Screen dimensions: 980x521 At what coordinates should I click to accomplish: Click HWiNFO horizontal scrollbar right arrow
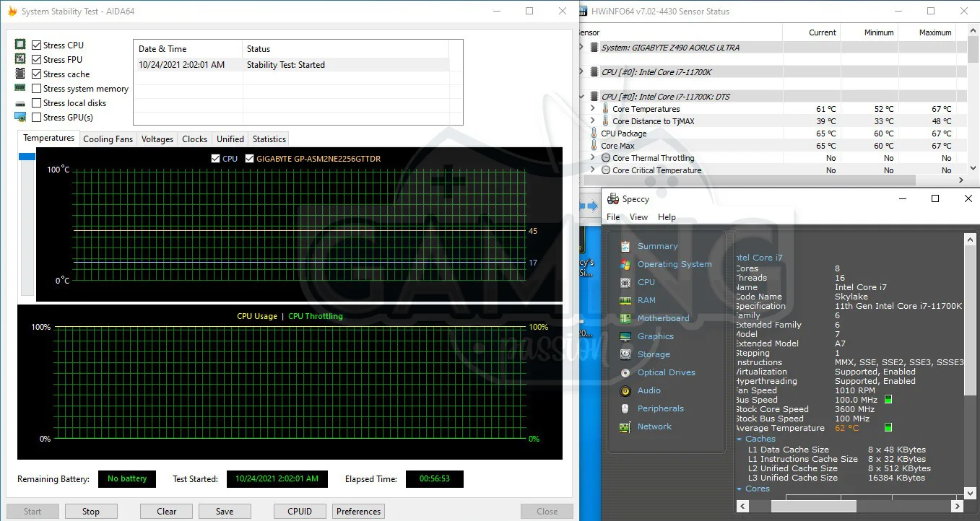tap(960, 180)
